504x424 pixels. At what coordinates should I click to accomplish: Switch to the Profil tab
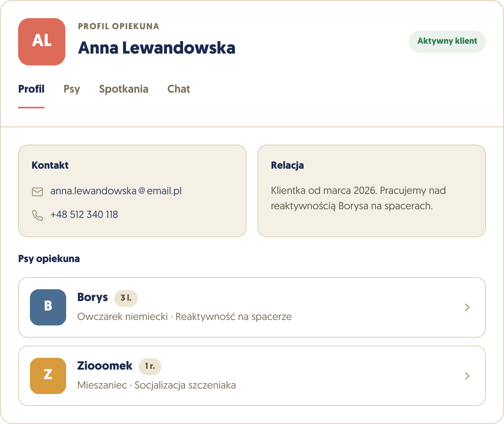click(x=31, y=89)
